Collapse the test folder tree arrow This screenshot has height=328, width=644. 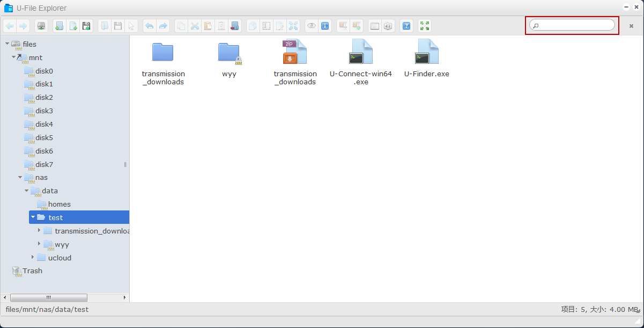pos(33,217)
